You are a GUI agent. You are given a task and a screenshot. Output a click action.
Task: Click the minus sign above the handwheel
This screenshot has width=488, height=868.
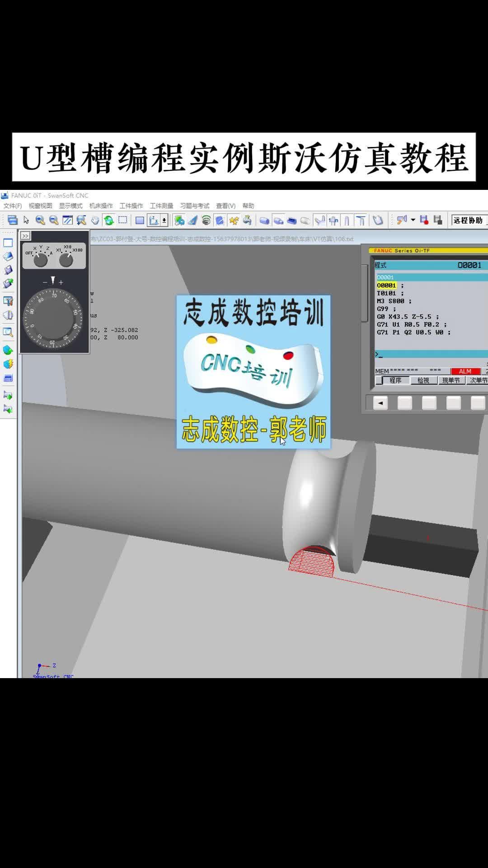click(45, 282)
